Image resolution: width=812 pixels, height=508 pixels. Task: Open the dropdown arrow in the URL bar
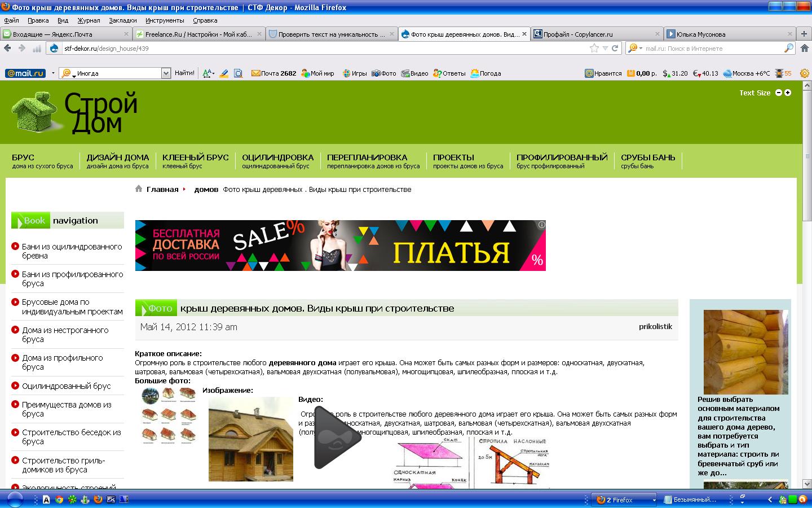coord(605,49)
